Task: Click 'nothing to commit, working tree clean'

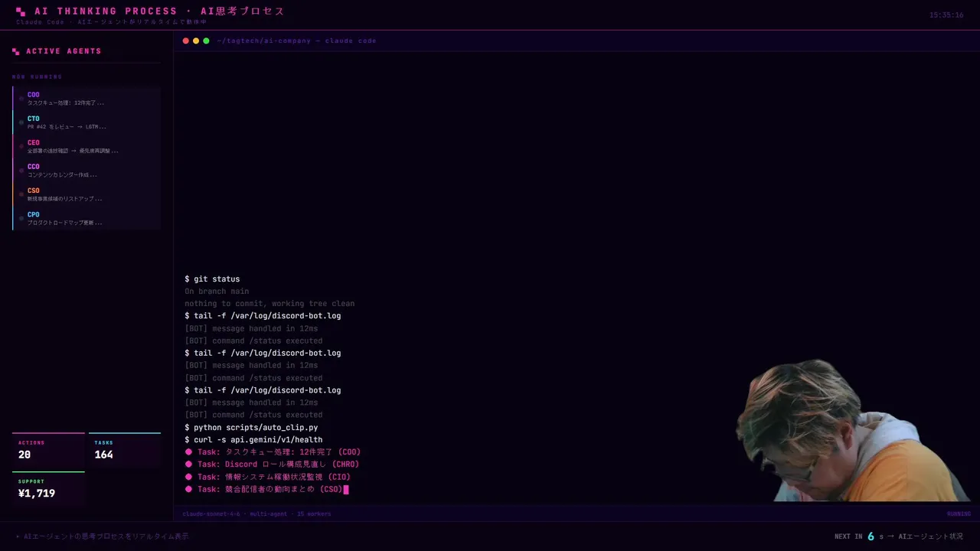Action: click(x=269, y=304)
